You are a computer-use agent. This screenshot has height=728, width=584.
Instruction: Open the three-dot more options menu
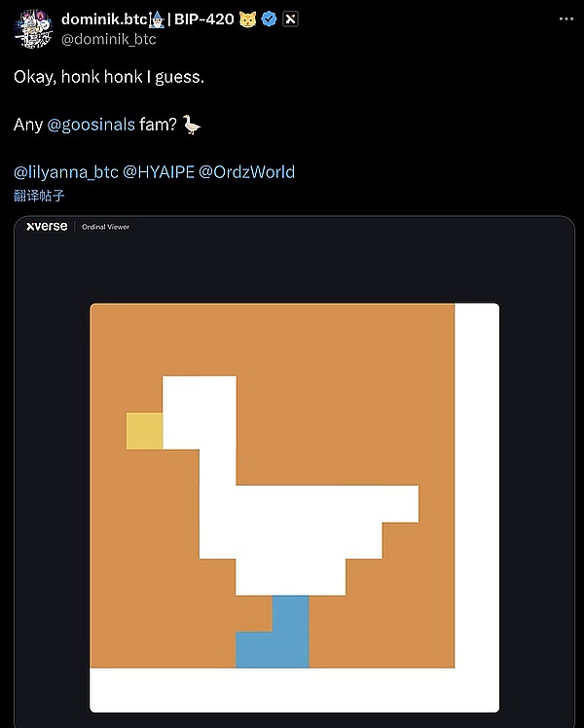(566, 19)
